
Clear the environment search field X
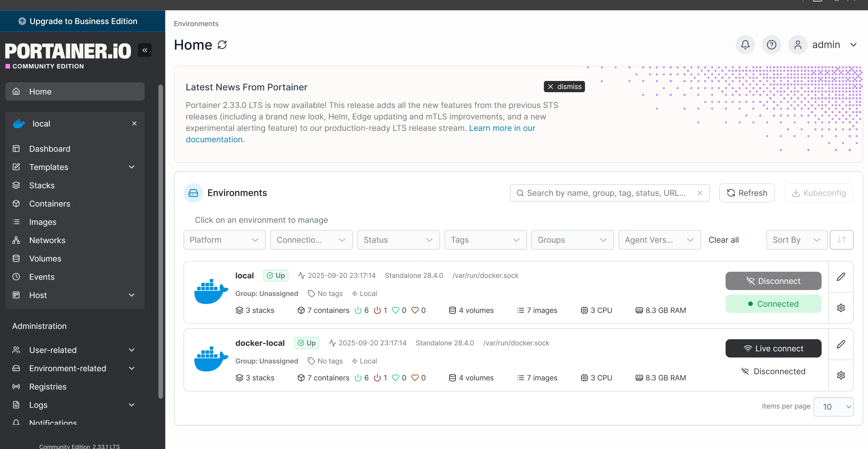click(700, 193)
